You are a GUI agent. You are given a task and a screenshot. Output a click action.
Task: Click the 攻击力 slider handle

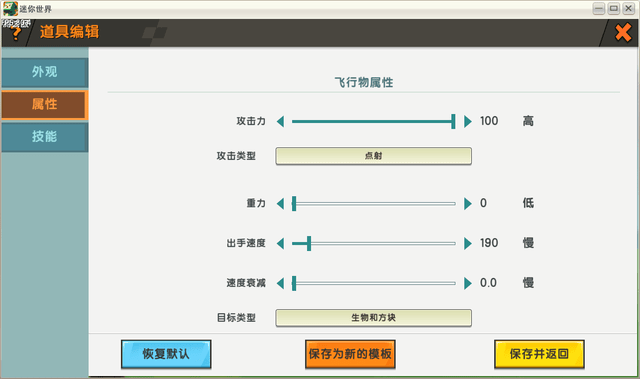[x=453, y=121]
